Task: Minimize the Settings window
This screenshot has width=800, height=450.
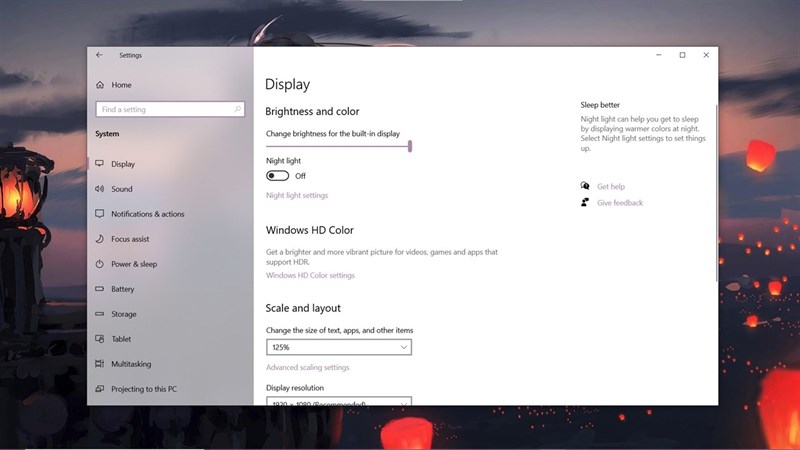Action: click(x=659, y=55)
